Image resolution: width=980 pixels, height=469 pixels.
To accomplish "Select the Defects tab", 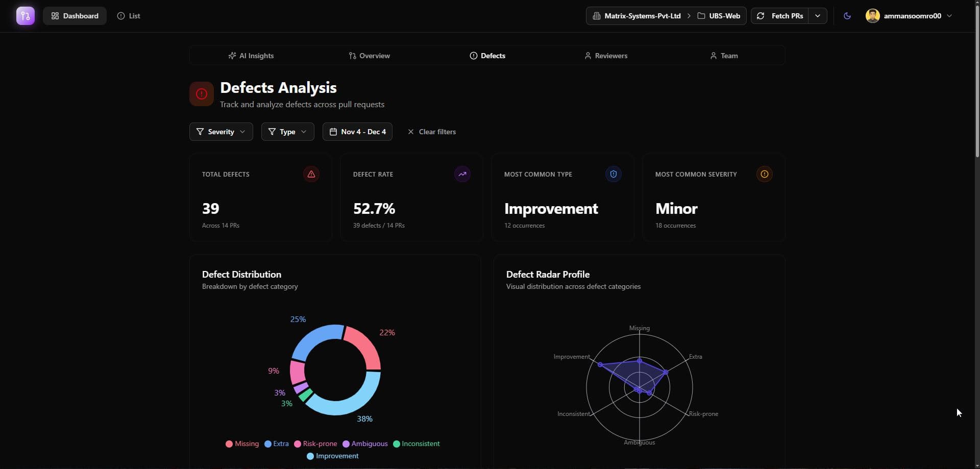I will [487, 56].
